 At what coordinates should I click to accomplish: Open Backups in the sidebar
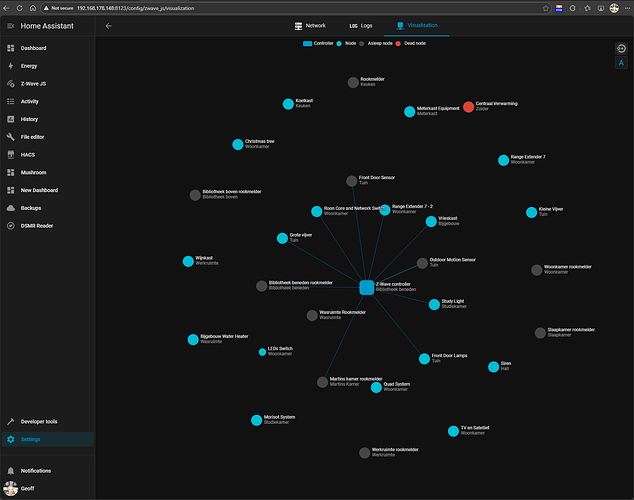click(x=48, y=208)
